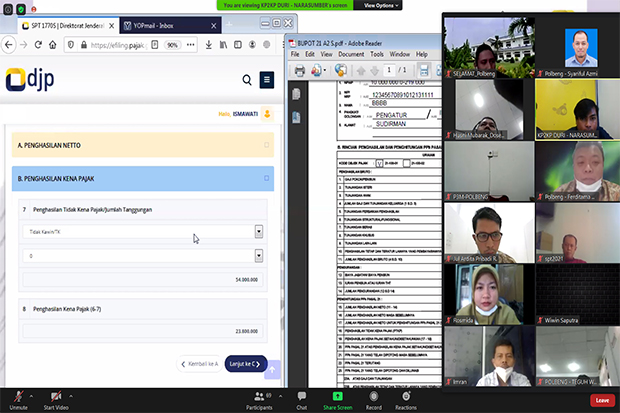620x413 pixels.
Task: Open the Zoom Participants panel
Action: 259,400
